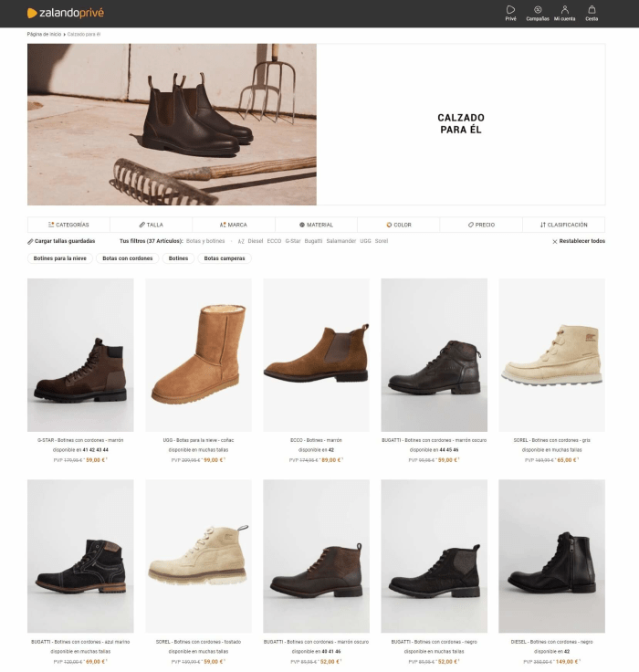Click the G-STAR Botines con cordones marrón title
Screen dimensions: 639x672
[x=80, y=440]
